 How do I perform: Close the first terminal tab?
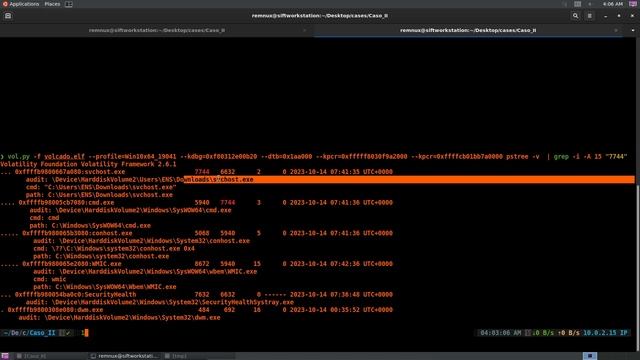[x=304, y=30]
